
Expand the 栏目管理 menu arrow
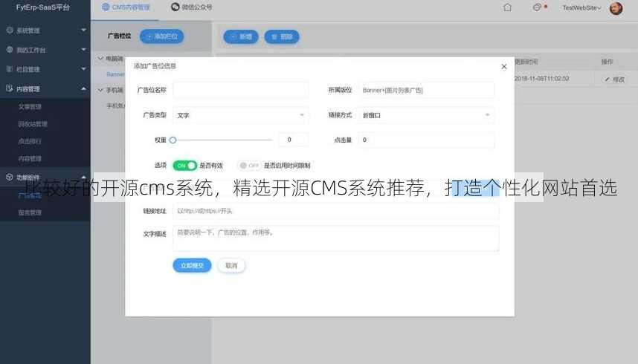(83, 69)
